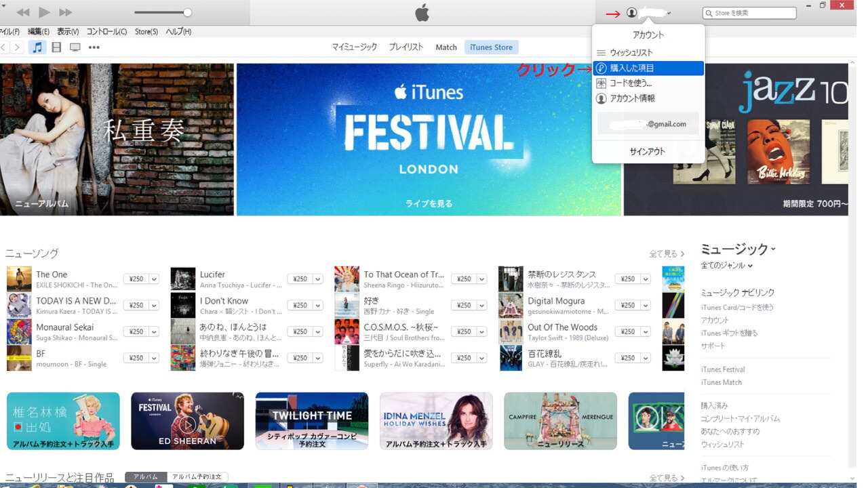The width and height of the screenshot is (868, 488).
Task: Buy Out Of The Woods for ¥250
Action: pos(627,331)
